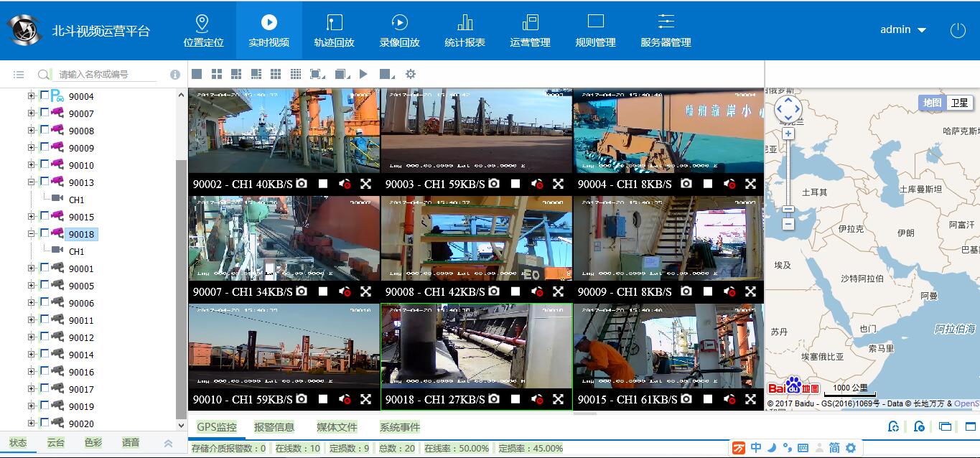Image resolution: width=980 pixels, height=458 pixels.
Task: Open the admin user dropdown
Action: click(903, 29)
